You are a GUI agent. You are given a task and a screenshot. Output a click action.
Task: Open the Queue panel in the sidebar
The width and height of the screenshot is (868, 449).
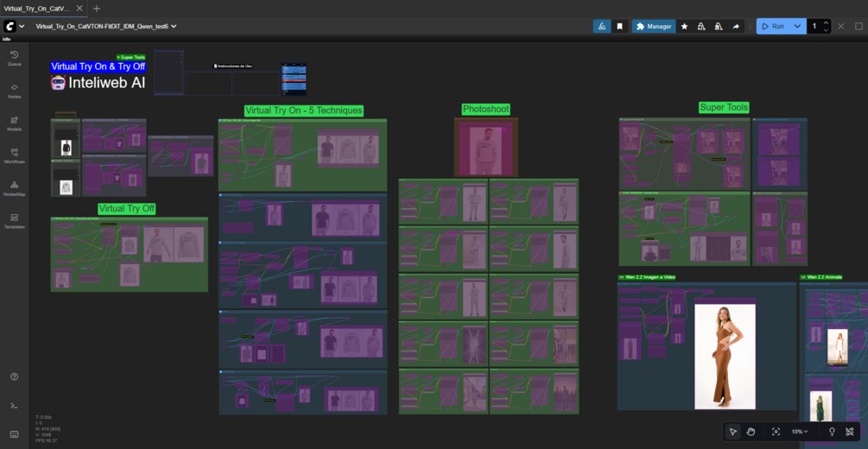pyautogui.click(x=15, y=58)
